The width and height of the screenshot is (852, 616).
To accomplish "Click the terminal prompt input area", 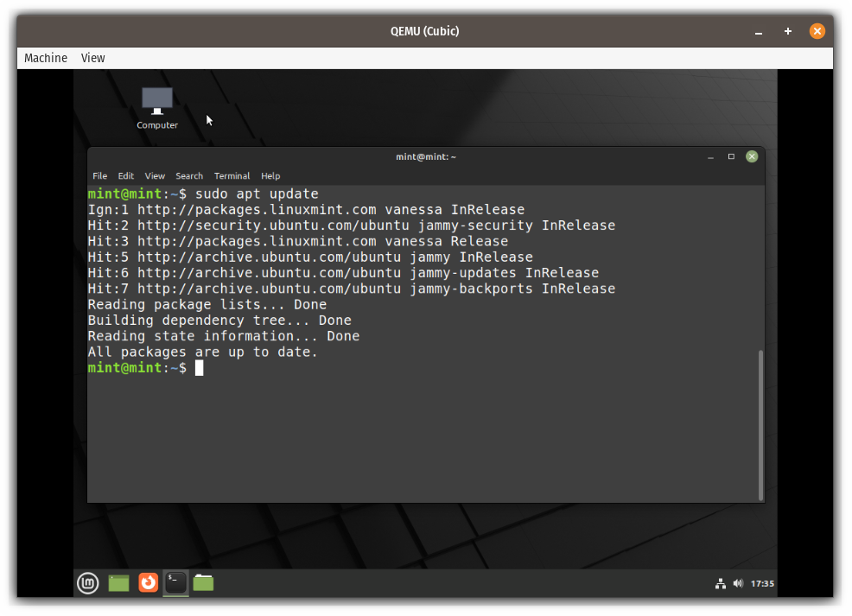I will point(200,368).
